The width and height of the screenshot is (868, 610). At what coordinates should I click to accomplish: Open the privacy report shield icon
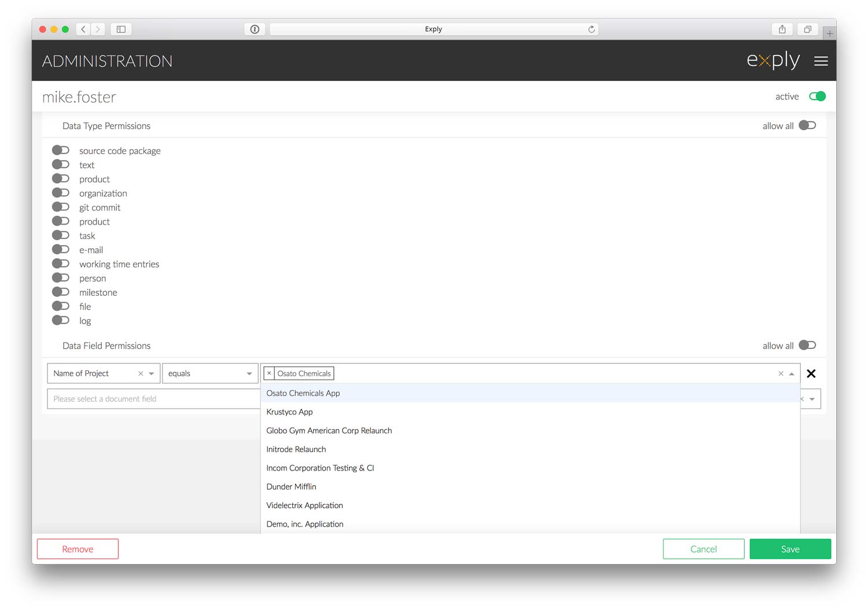click(x=255, y=29)
